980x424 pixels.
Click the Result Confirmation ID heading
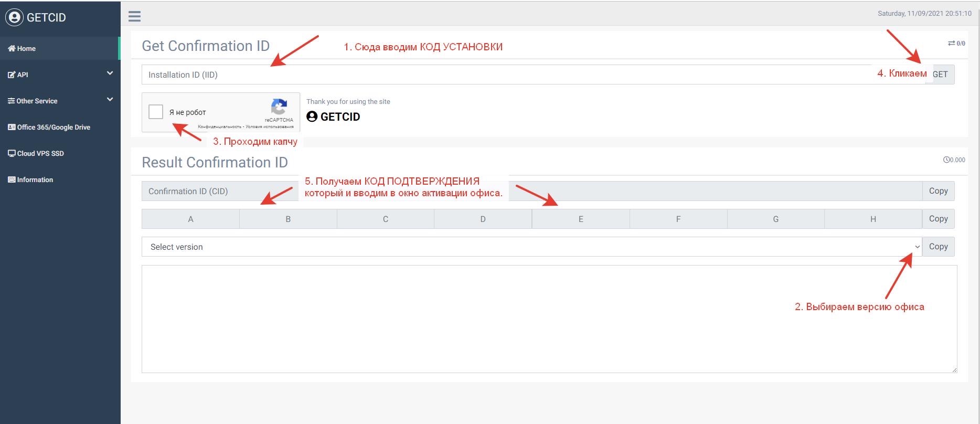coord(215,162)
